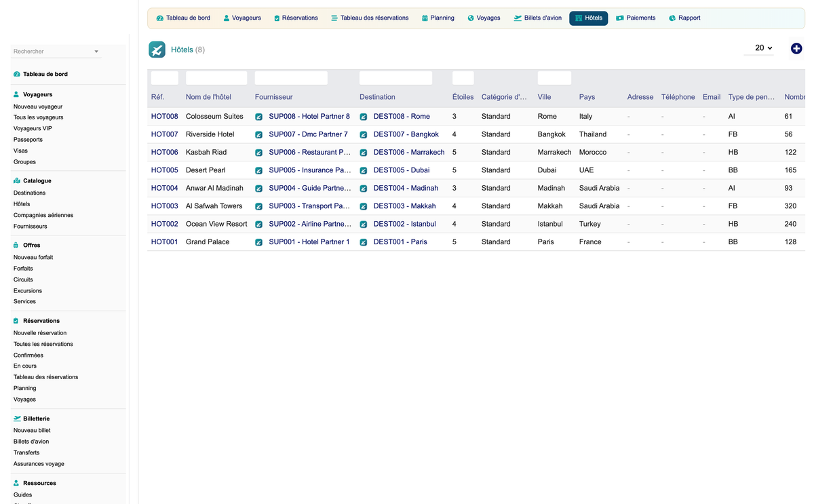Click the Catalogue sidebar section icon
The width and height of the screenshot is (814, 504).
coord(16,181)
